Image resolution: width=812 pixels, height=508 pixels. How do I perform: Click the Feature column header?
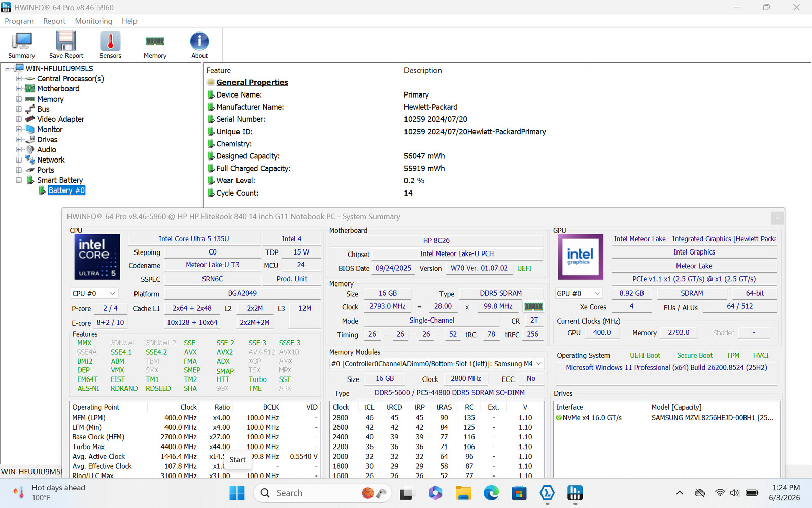pyautogui.click(x=302, y=70)
